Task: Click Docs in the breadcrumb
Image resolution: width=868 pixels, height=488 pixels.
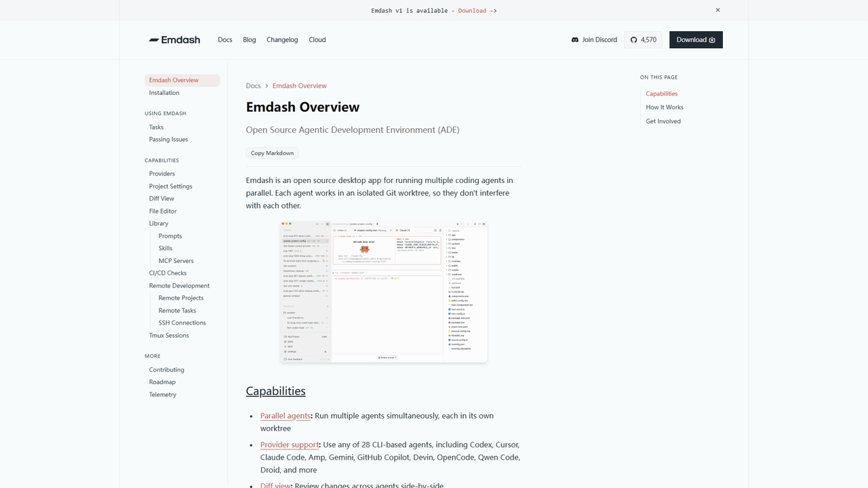Action: point(253,86)
